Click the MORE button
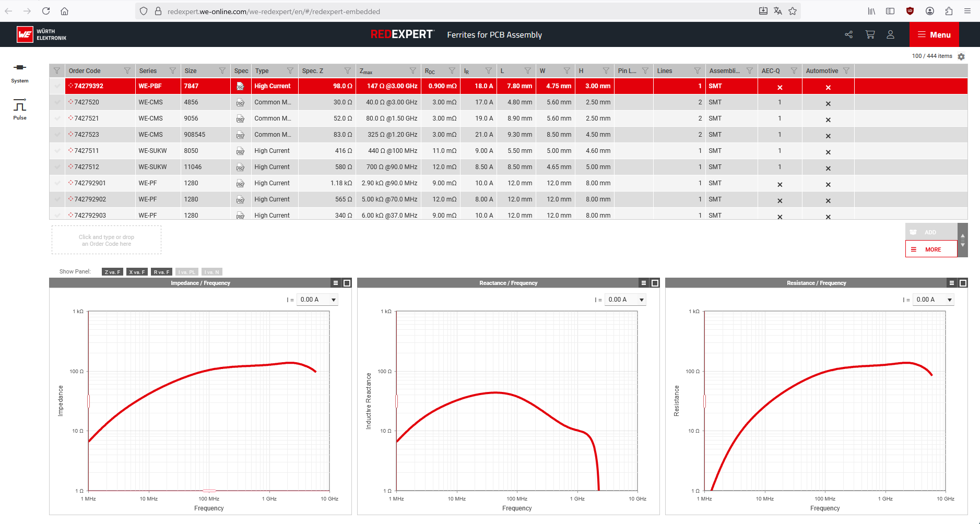The height and width of the screenshot is (524, 980). click(931, 249)
